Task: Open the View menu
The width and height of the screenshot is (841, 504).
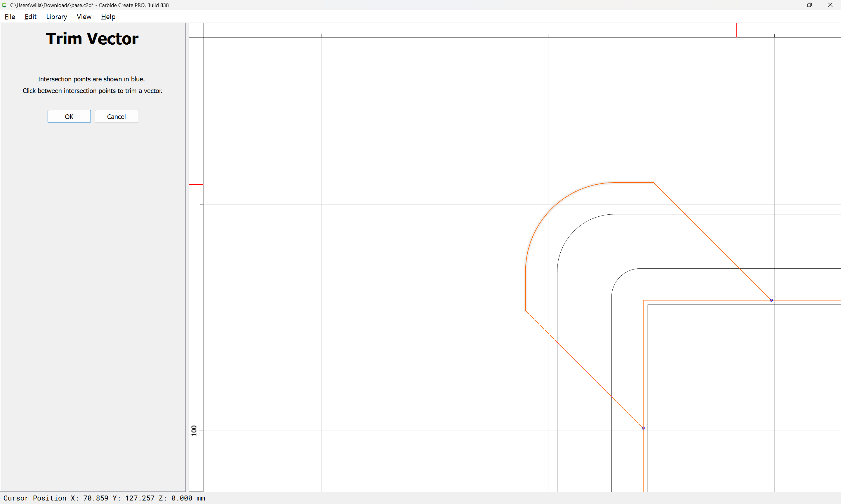Action: pyautogui.click(x=84, y=17)
